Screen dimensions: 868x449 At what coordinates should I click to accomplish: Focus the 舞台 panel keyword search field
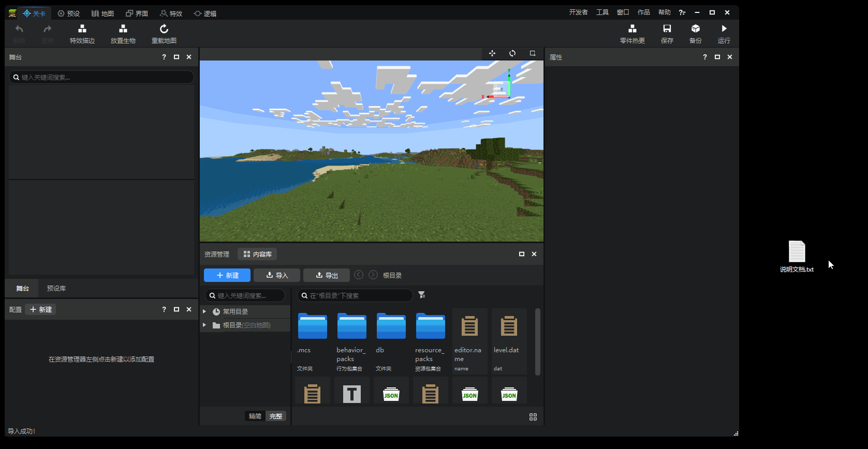(101, 77)
